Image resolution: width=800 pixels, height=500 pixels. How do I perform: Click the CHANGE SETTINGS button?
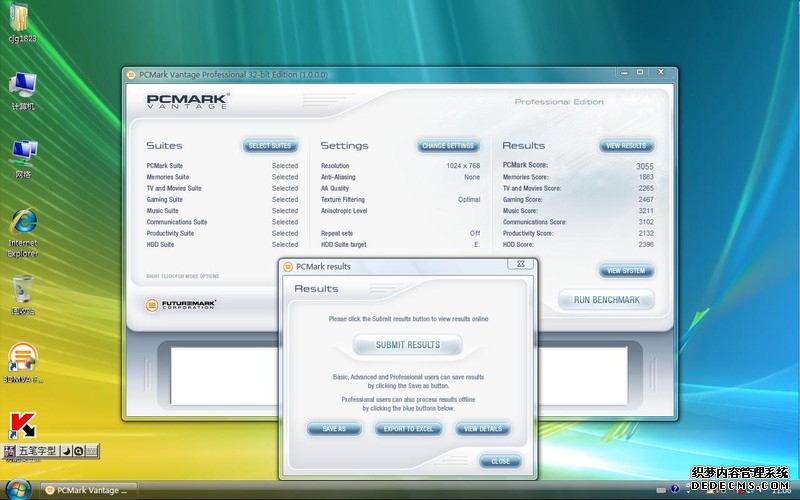click(448, 146)
